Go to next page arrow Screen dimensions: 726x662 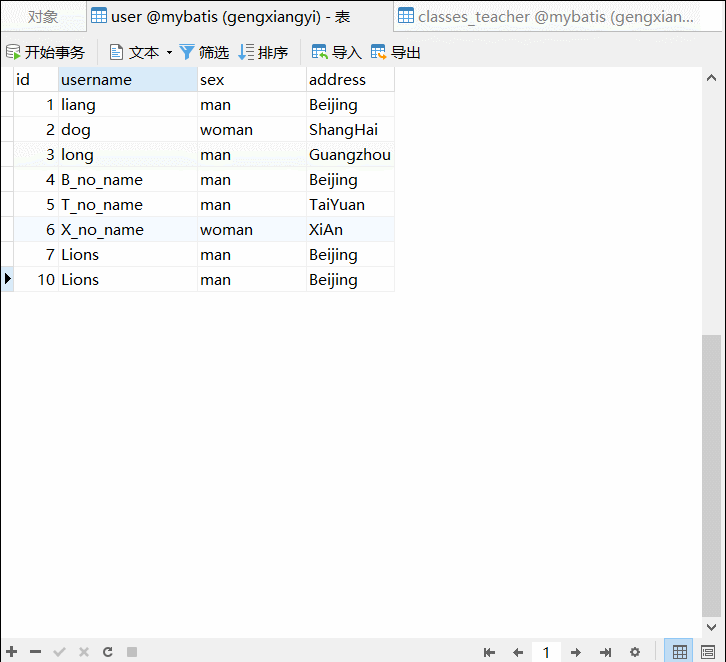click(576, 652)
